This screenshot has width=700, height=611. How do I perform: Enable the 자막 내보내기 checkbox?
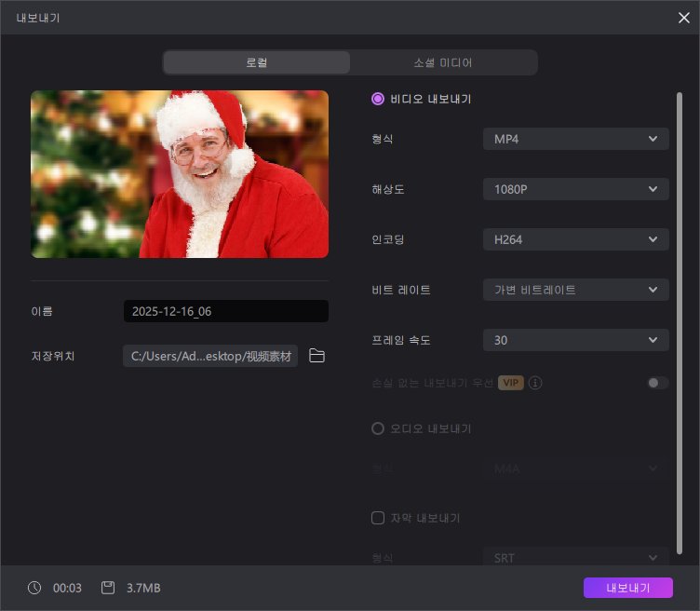point(378,518)
